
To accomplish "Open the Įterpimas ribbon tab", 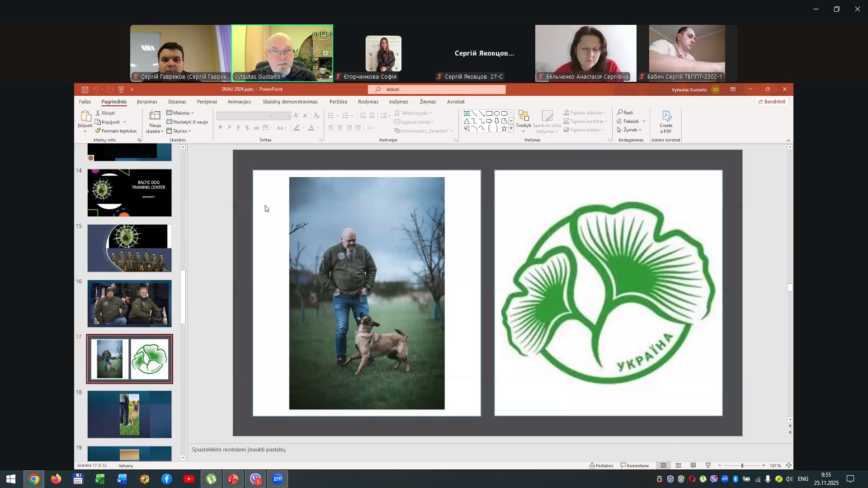I will point(147,102).
